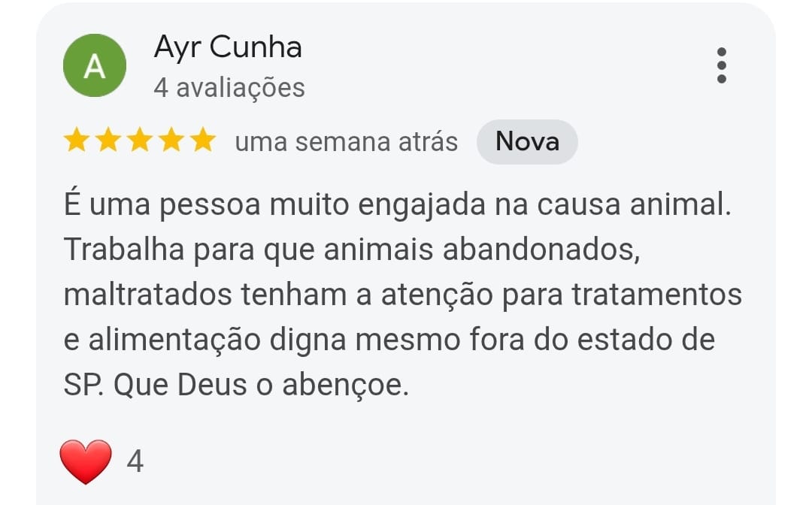
Task: Like the review with the red heart
Action: [x=86, y=461]
